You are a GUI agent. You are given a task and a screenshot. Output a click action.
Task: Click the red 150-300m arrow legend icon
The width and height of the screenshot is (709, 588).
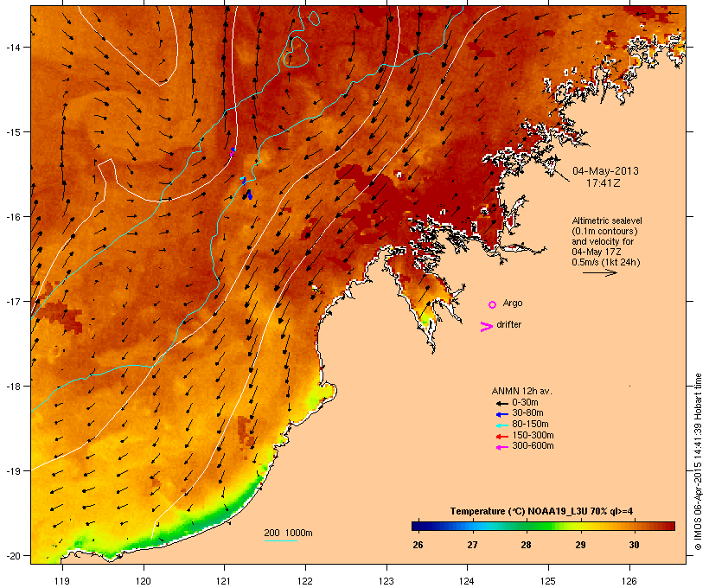[x=501, y=437]
